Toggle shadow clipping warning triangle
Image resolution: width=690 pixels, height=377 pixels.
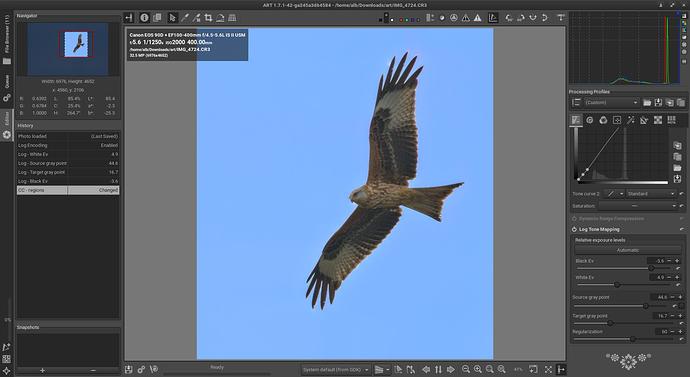click(x=466, y=18)
